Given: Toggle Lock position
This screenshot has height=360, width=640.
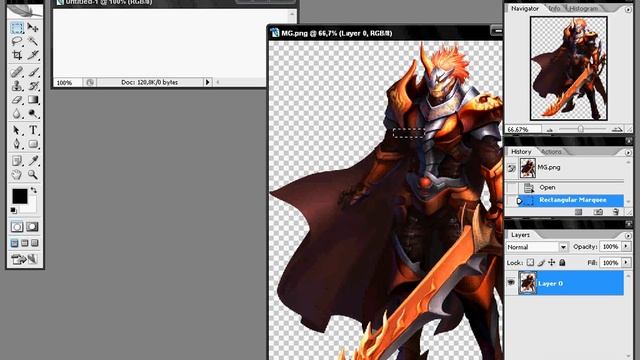Looking at the screenshot, I should click(551, 262).
